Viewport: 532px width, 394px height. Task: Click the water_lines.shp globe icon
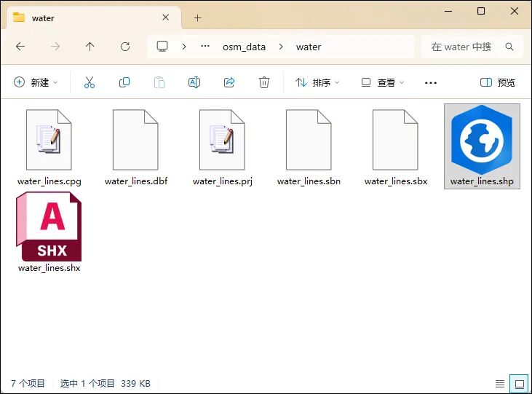(482, 140)
